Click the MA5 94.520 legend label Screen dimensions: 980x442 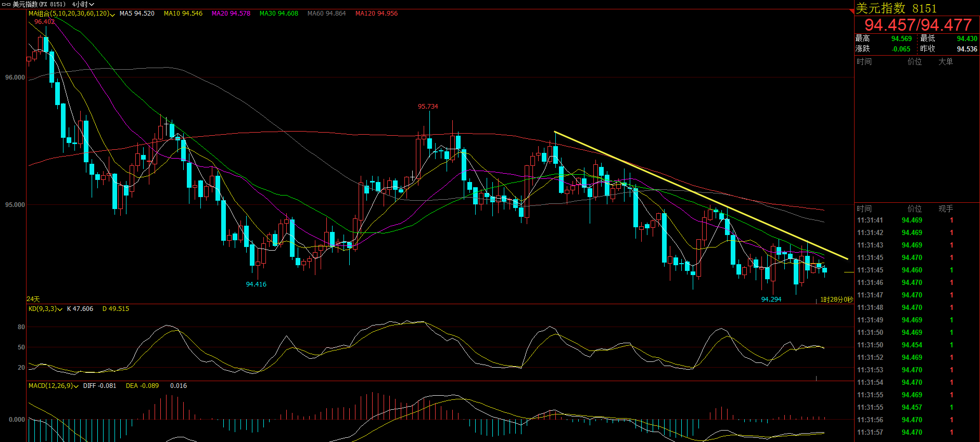click(137, 14)
